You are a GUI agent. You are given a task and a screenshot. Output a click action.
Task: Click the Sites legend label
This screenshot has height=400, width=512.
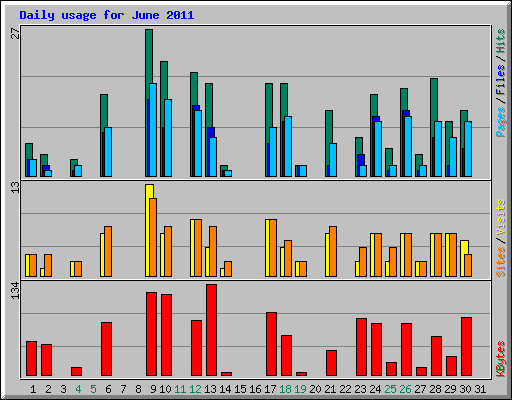click(501, 262)
